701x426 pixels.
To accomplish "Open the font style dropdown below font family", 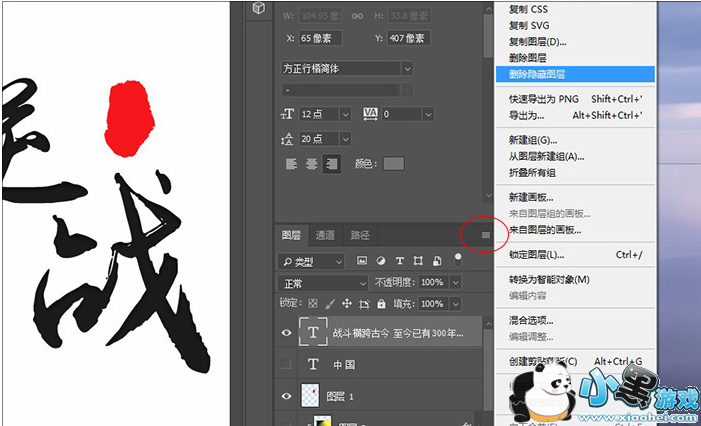I will [x=407, y=90].
